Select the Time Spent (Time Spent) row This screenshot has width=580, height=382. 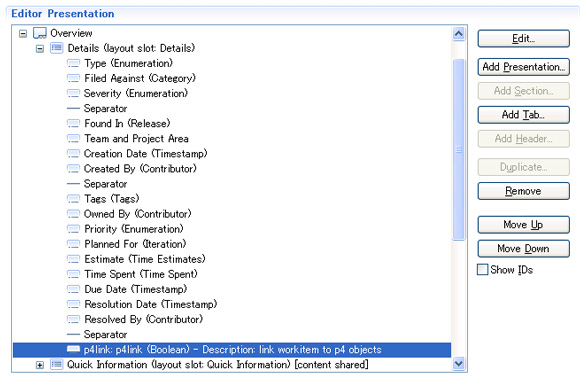coord(141,274)
